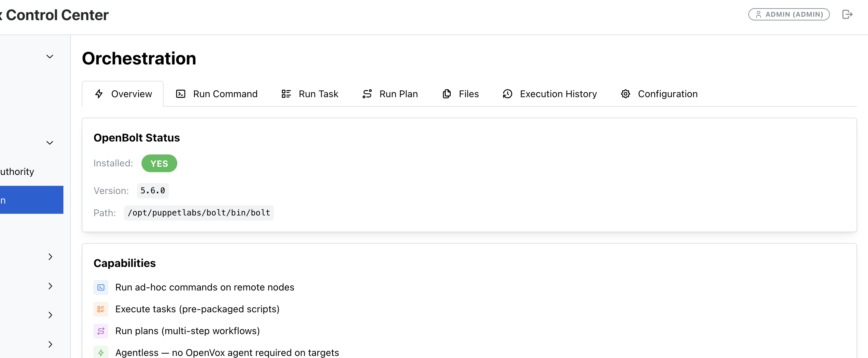Select the sidebar item ending in 'uthority'
Viewport: 868px width, 358px height.
pos(17,171)
